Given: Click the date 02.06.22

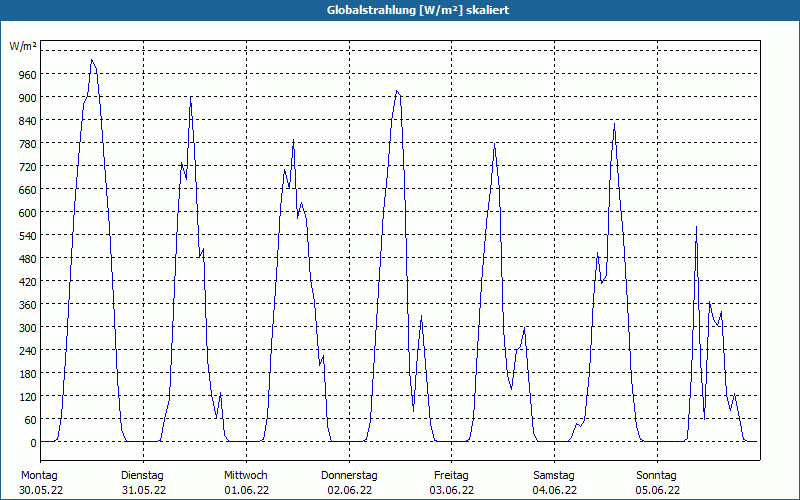Looking at the screenshot, I should click(349, 490).
